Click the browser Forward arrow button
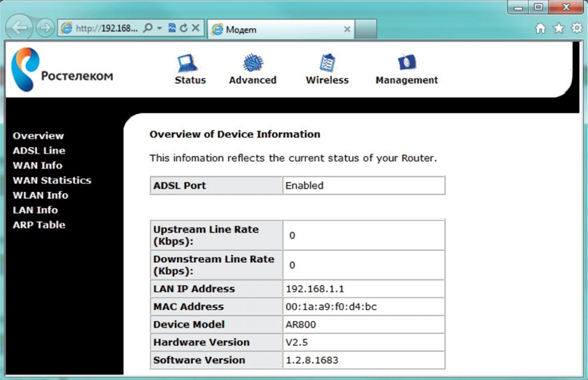The width and height of the screenshot is (588, 380). [x=45, y=28]
